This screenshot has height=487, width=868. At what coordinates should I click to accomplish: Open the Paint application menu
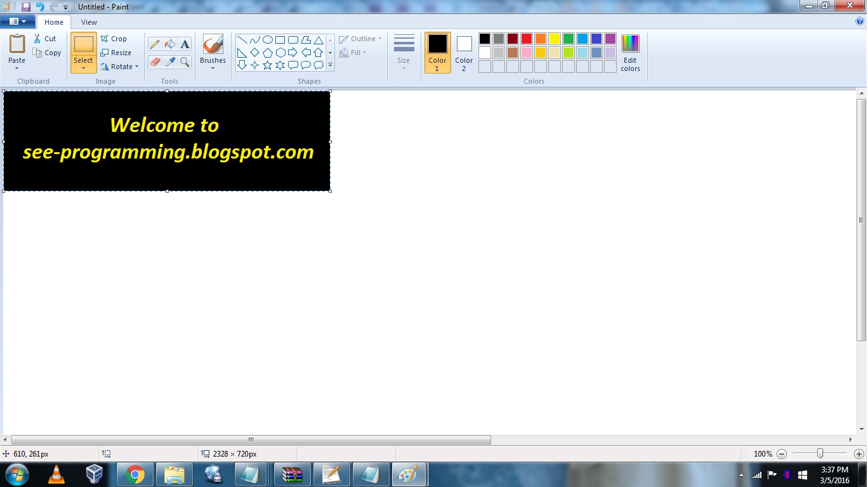(17, 21)
